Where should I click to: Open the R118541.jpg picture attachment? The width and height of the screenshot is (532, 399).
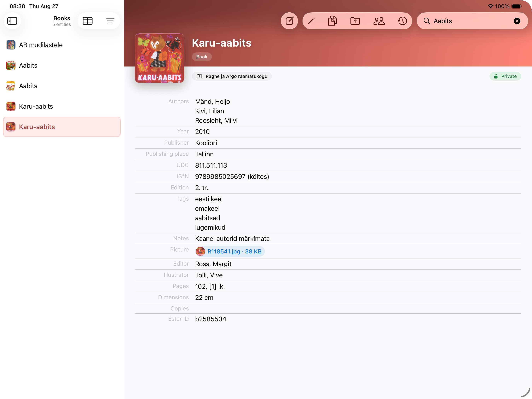pos(230,251)
